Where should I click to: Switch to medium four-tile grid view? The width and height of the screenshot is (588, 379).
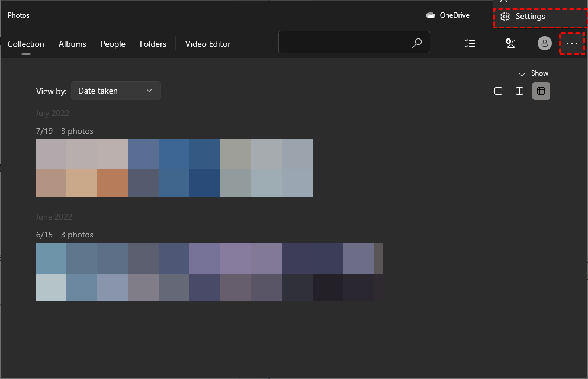(x=519, y=91)
